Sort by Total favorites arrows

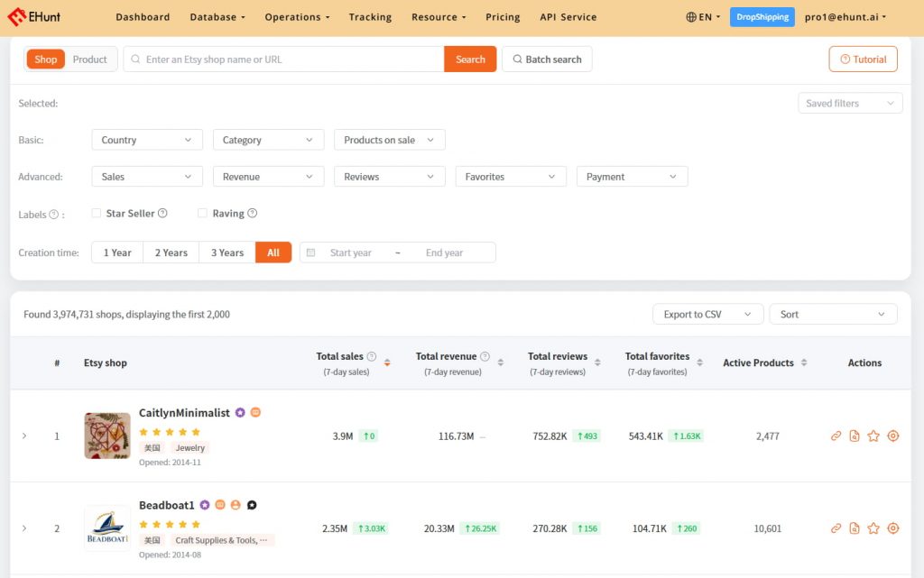pos(699,362)
